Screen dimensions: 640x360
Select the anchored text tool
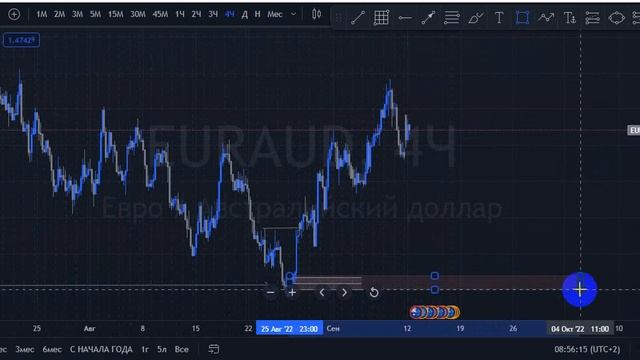point(569,18)
